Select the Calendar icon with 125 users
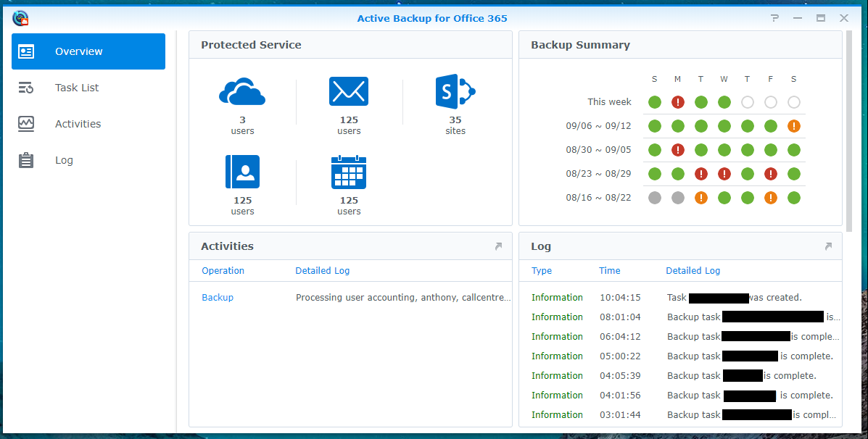 (x=349, y=172)
